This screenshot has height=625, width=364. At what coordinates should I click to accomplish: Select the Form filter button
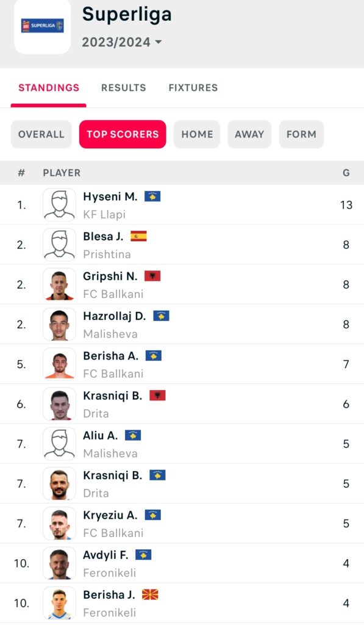click(301, 134)
